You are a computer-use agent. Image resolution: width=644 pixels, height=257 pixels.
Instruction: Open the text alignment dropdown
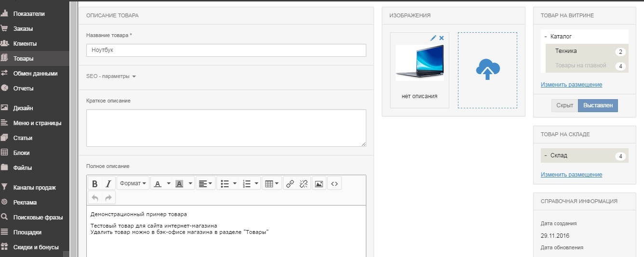[x=206, y=183]
